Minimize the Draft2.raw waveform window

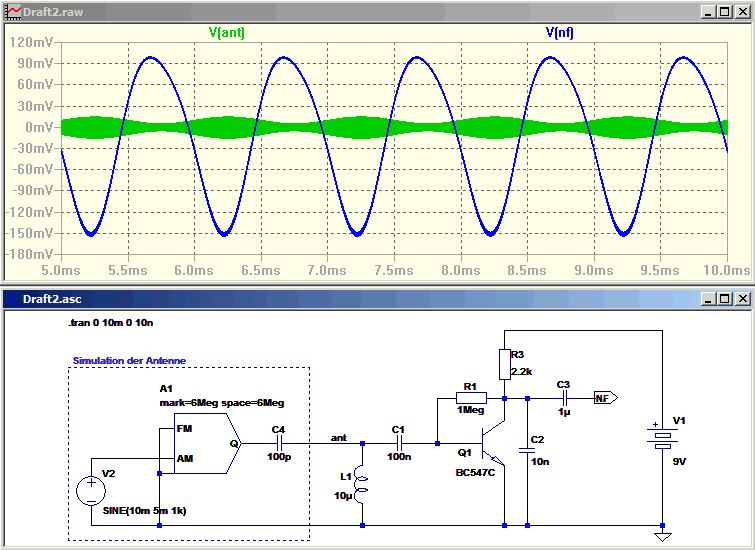pyautogui.click(x=708, y=12)
